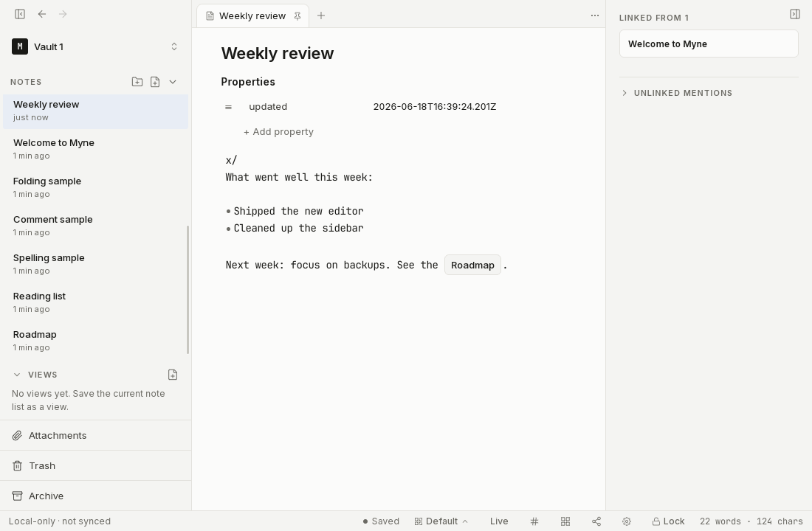Expand the Unlinked Mentions section

tap(678, 93)
